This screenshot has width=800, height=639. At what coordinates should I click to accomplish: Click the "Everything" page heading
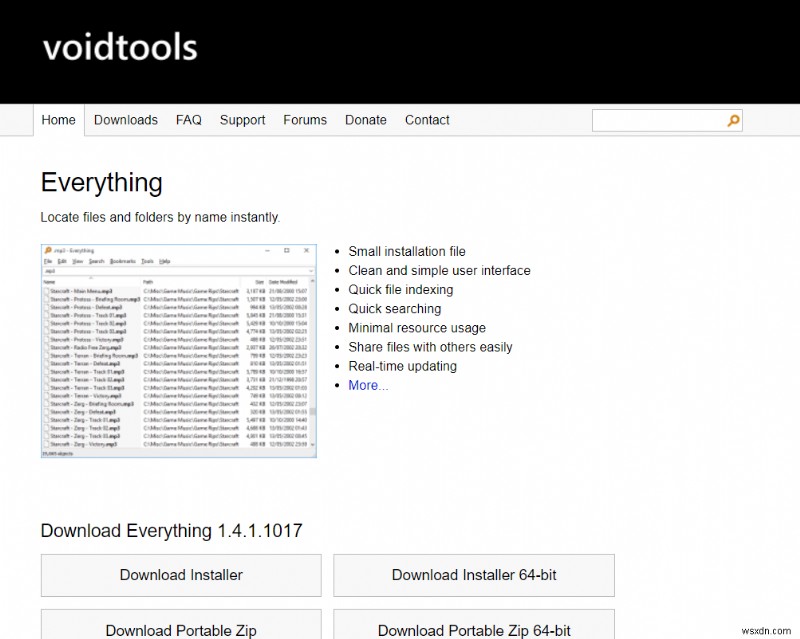[101, 183]
